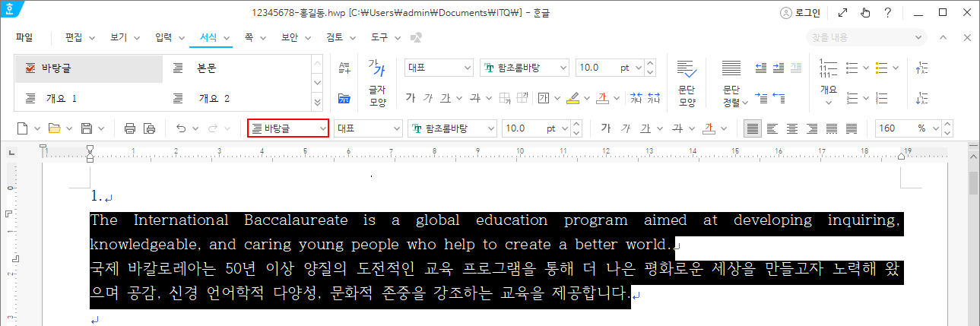Viewport: 980px width, 326px height.
Task: Open the 파일 menu
Action: pyautogui.click(x=24, y=37)
